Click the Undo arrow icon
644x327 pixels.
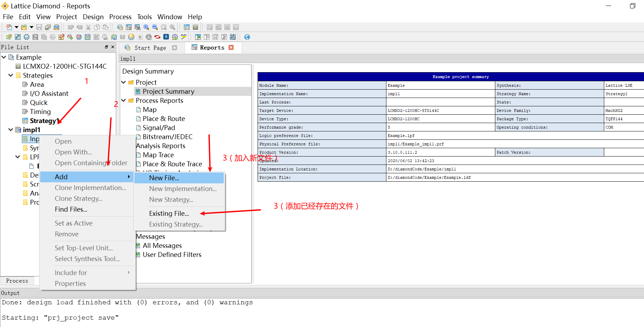click(71, 27)
